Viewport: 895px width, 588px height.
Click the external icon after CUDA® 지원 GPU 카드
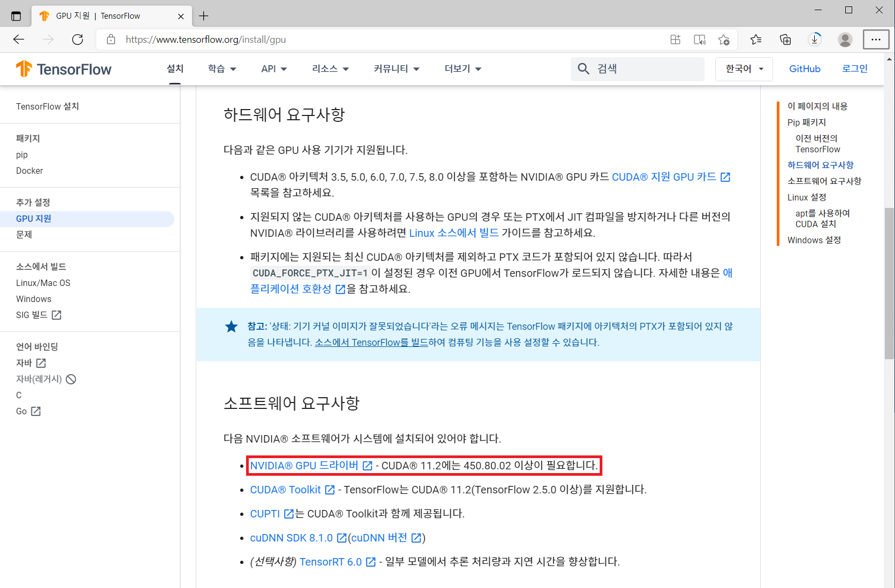[x=725, y=177]
